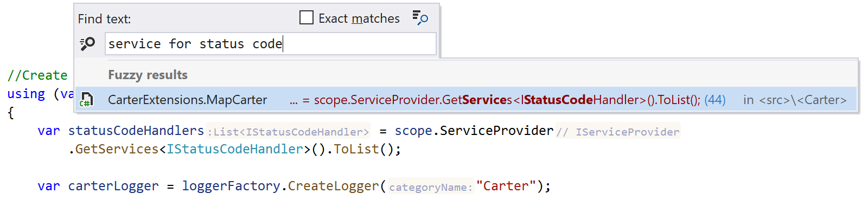The width and height of the screenshot is (868, 206).
Task: Click the categoryName: parameter hint
Action: point(431,187)
